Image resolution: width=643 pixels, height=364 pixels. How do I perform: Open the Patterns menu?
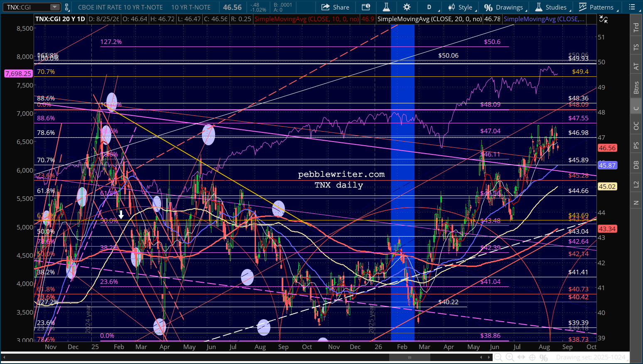coord(596,7)
